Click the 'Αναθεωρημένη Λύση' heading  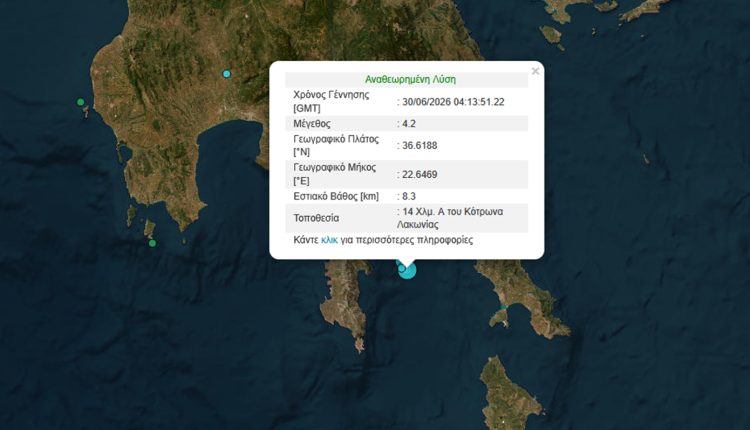pyautogui.click(x=410, y=79)
